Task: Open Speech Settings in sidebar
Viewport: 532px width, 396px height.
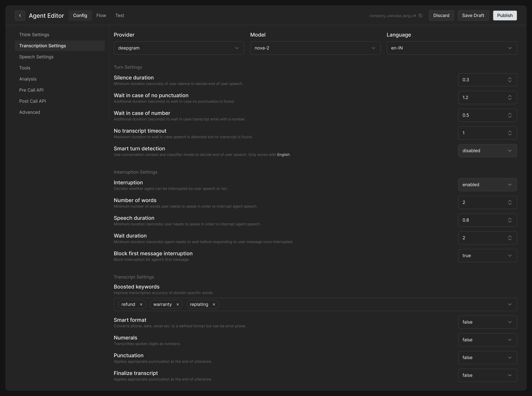Action: click(36, 57)
